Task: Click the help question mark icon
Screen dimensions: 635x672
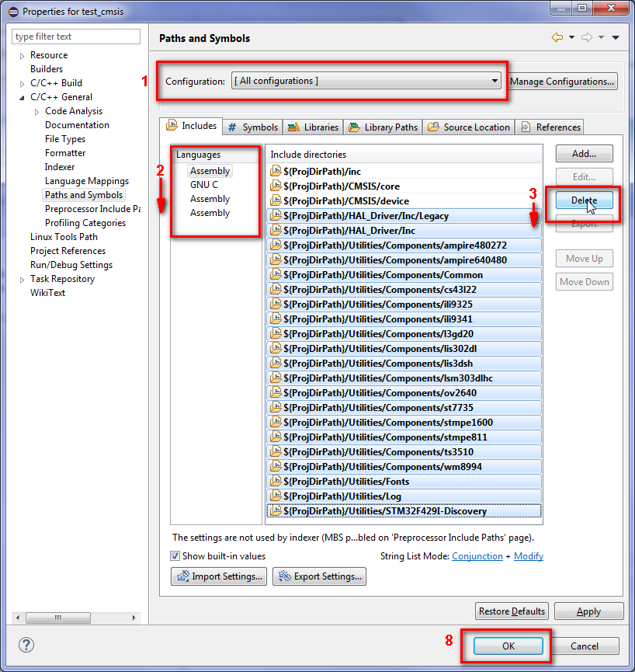Action: click(26, 645)
